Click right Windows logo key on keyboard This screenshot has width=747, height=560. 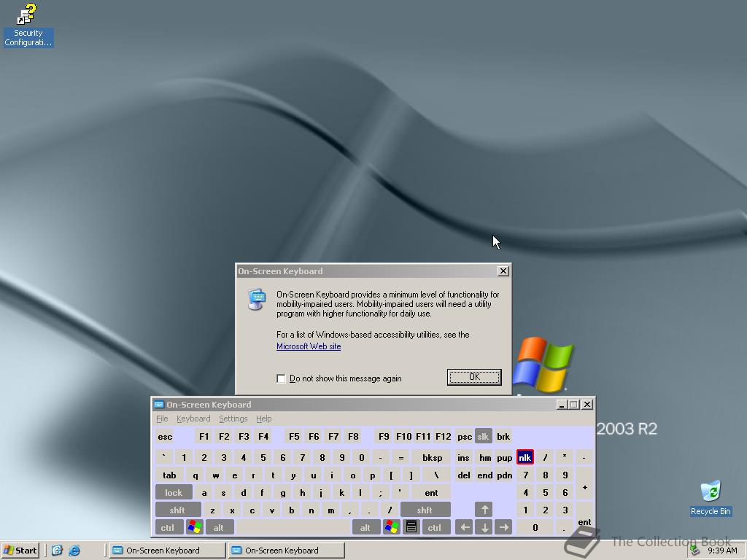392,527
